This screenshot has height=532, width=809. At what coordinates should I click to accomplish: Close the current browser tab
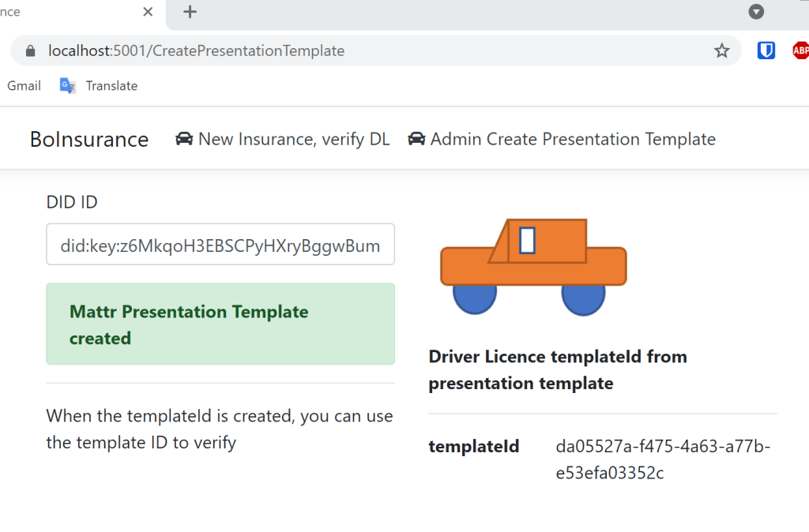pyautogui.click(x=148, y=12)
